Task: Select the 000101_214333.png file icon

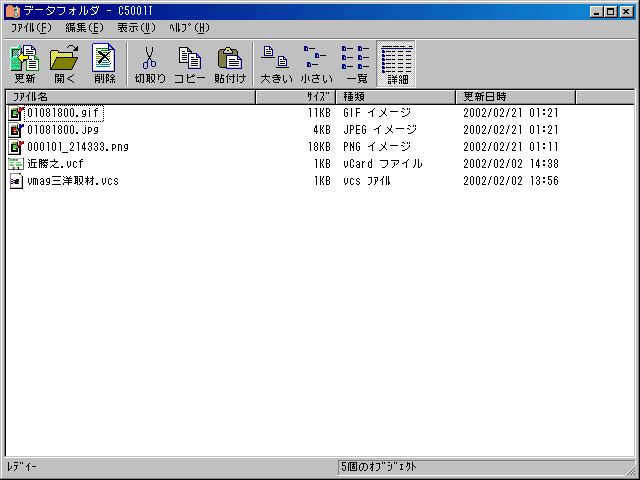Action: coord(15,147)
